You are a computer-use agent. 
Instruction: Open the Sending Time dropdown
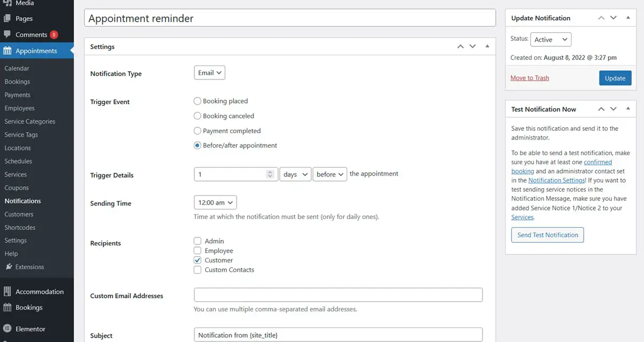click(x=215, y=202)
